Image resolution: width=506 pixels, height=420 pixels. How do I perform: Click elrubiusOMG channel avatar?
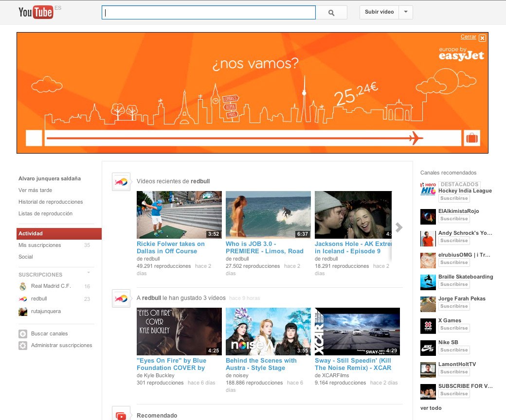[x=428, y=261]
